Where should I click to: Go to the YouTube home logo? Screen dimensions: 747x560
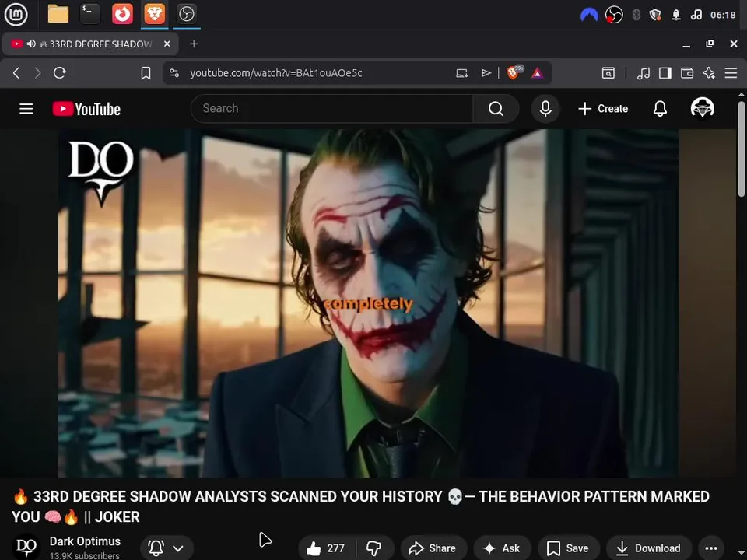coord(86,109)
